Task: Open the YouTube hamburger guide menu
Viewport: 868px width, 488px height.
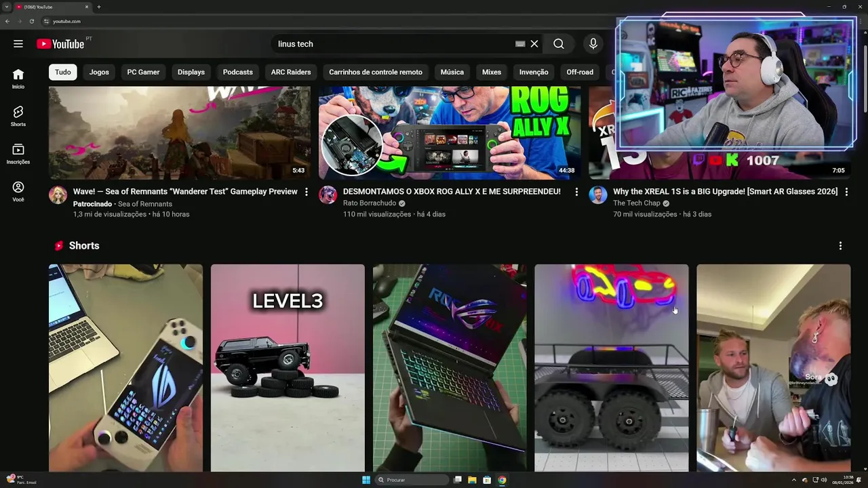Action: coord(18,43)
